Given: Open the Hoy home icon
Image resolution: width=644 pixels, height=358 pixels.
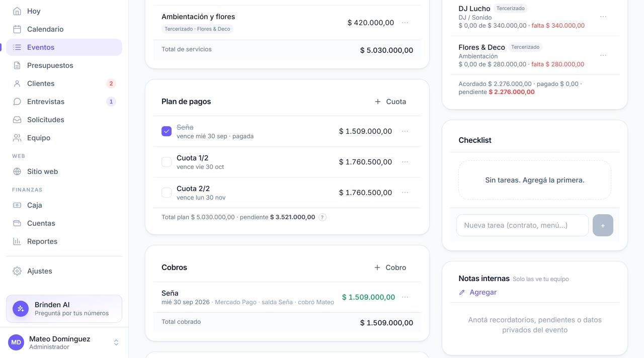Looking at the screenshot, I should [17, 11].
